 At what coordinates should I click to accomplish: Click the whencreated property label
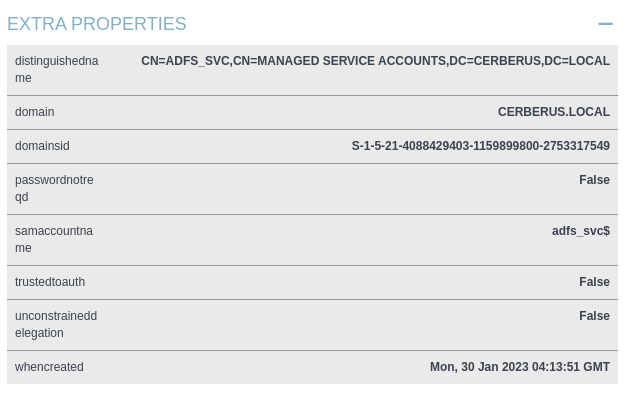tap(49, 367)
